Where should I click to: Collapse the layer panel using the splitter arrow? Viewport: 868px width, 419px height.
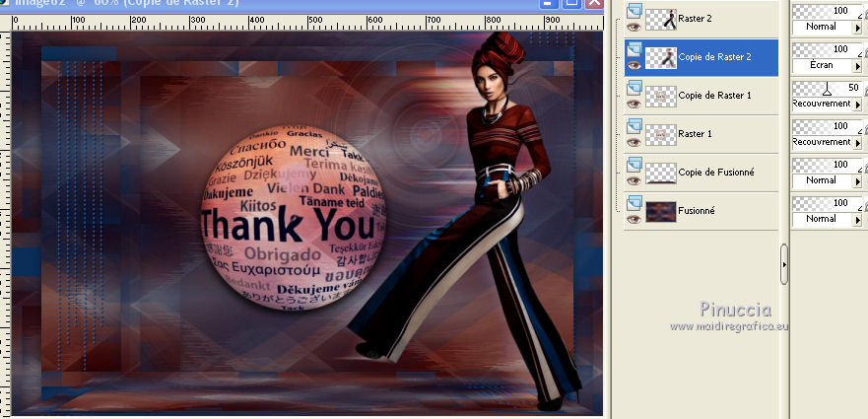[784, 264]
